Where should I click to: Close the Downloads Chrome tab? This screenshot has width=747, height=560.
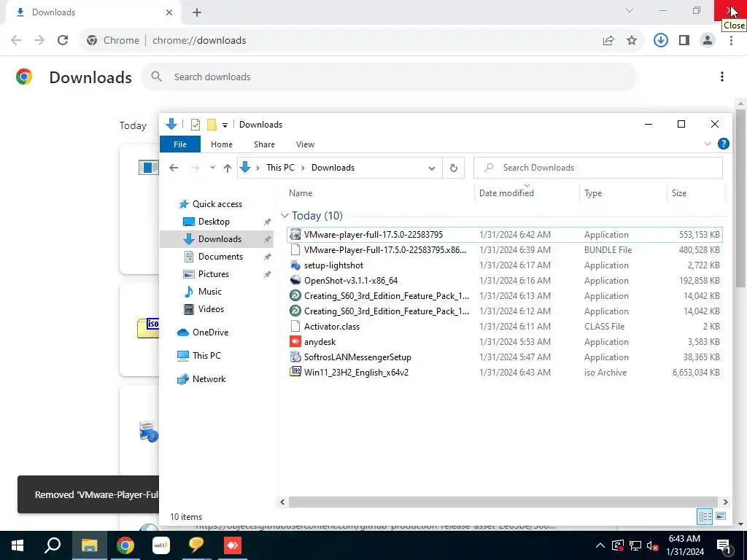[169, 12]
